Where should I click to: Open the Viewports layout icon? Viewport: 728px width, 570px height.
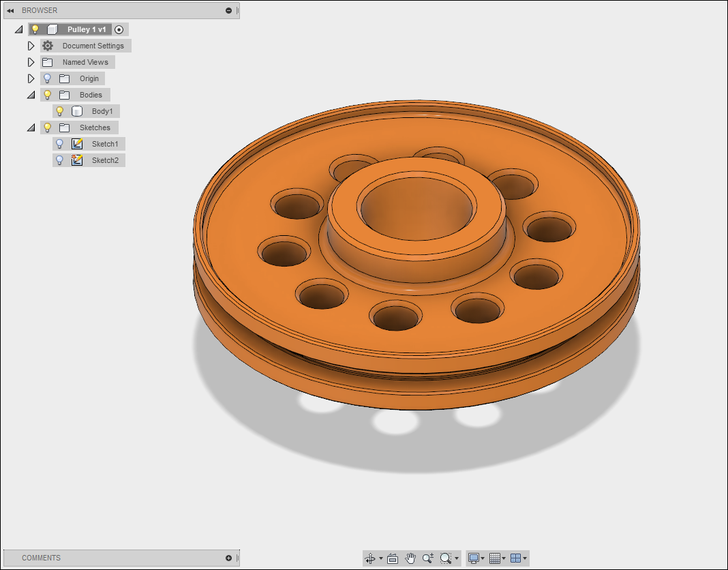point(515,558)
